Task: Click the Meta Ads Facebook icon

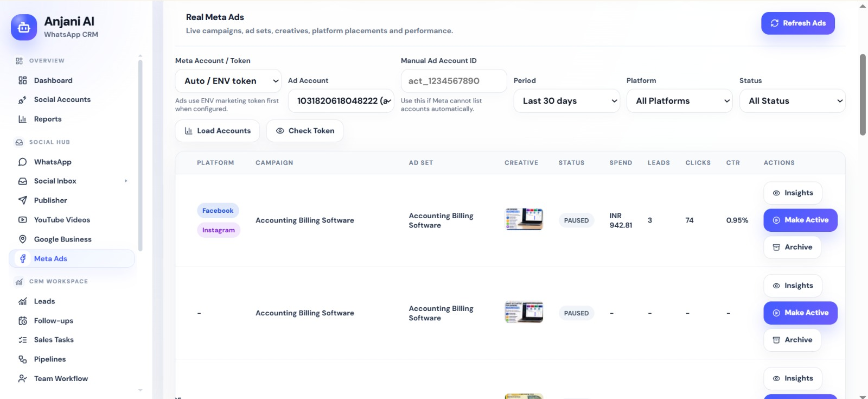Action: click(x=23, y=259)
